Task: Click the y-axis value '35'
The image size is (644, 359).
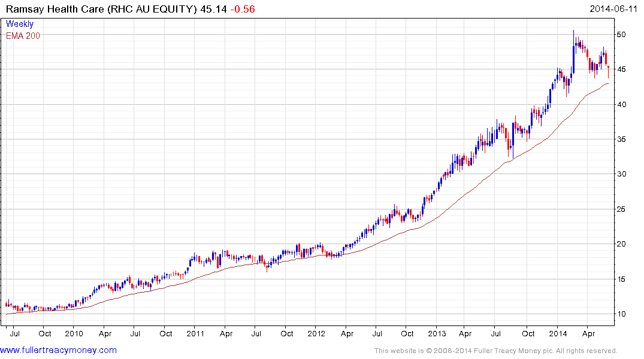Action: coord(621,139)
